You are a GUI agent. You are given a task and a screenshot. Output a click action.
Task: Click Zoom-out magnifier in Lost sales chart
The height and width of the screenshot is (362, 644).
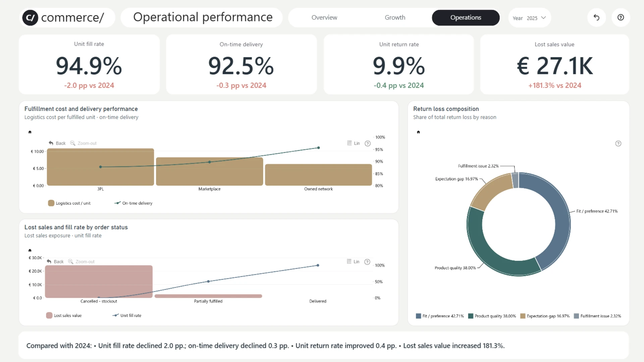81,261
